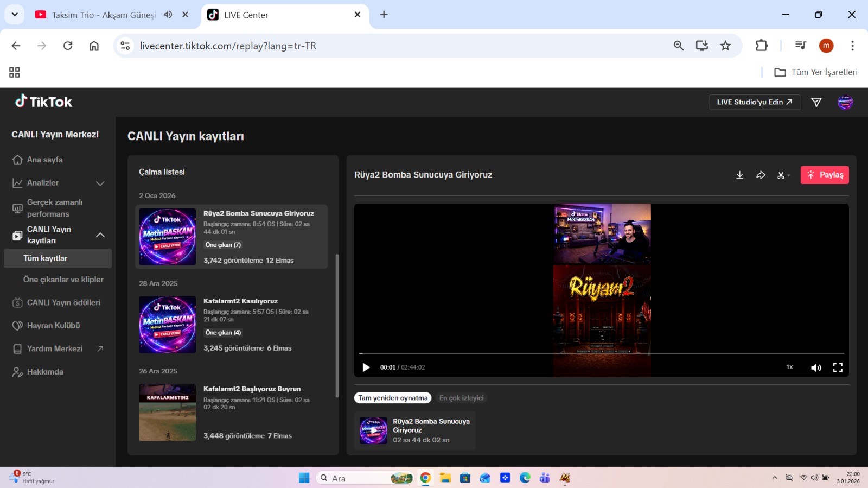
Task: Open the Chrome tab search dropdown
Action: coord(15,15)
